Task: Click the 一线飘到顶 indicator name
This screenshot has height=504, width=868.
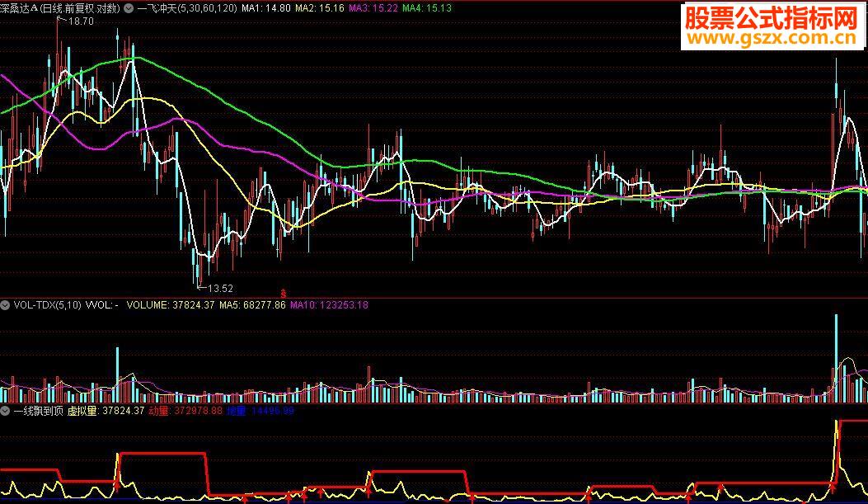Action: click(x=38, y=411)
